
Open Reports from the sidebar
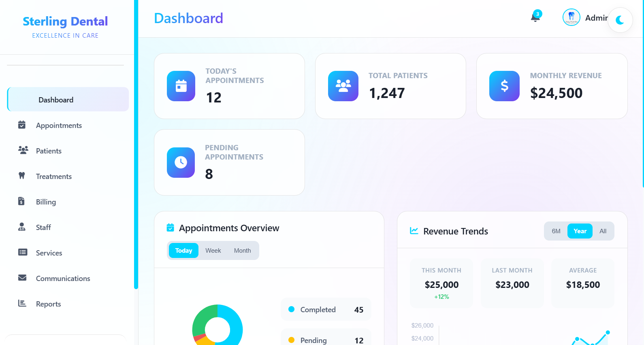coord(68,304)
